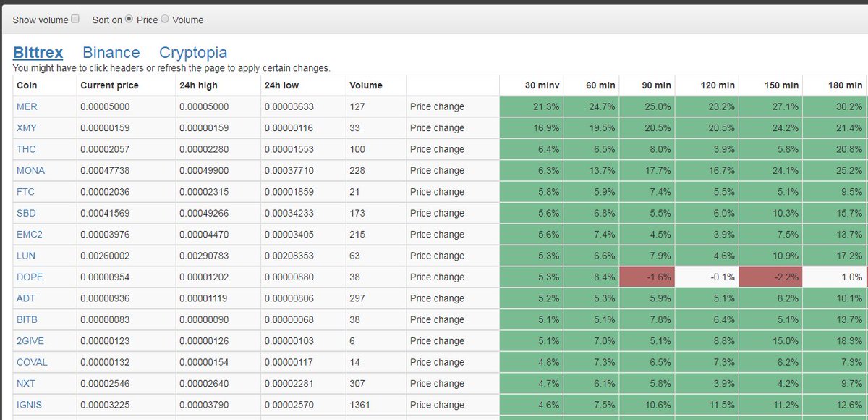Open the Bittrex exchange tab
This screenshot has width=868, height=420.
38,52
